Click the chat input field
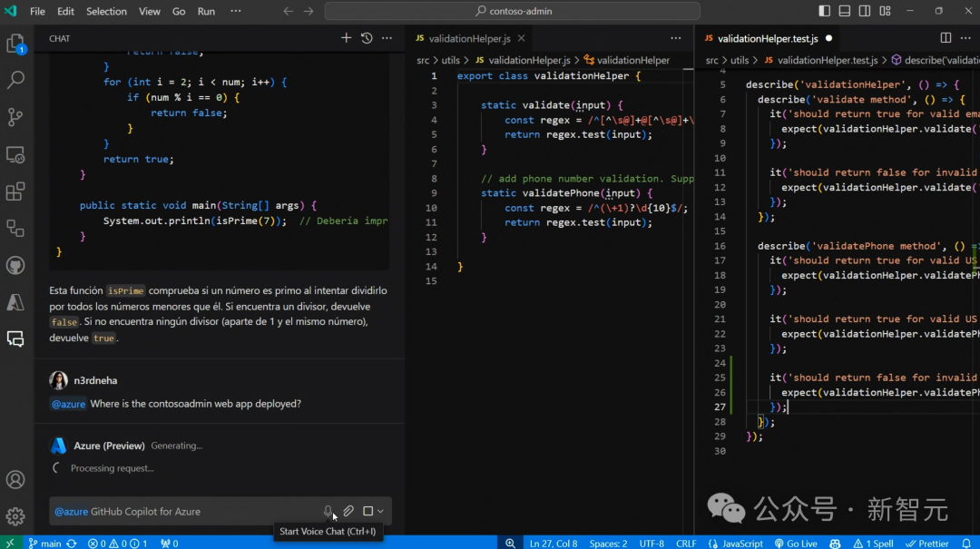The image size is (980, 549). pyautogui.click(x=181, y=512)
